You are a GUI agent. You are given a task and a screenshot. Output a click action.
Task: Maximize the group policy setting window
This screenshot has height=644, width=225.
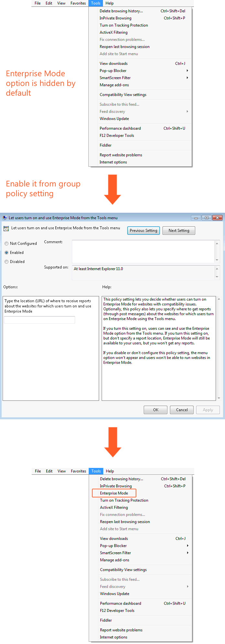[x=207, y=218]
